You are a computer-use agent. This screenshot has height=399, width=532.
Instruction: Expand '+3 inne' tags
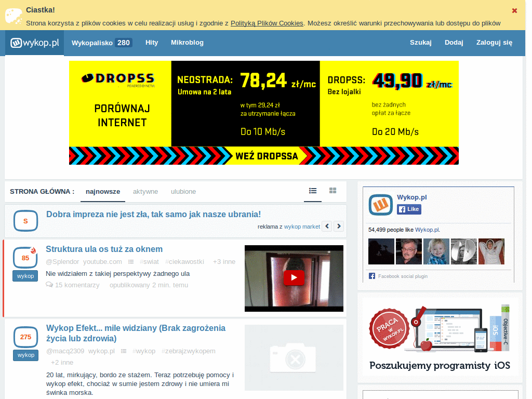[224, 262]
